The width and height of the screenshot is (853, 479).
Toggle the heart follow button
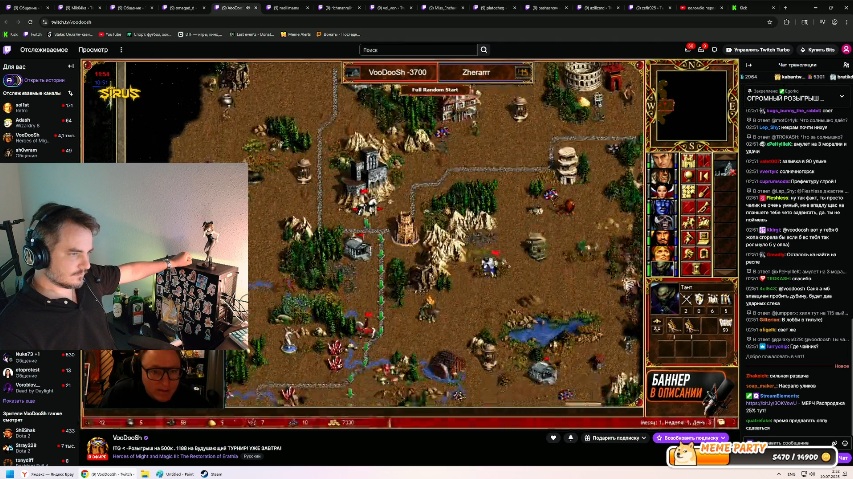click(553, 438)
